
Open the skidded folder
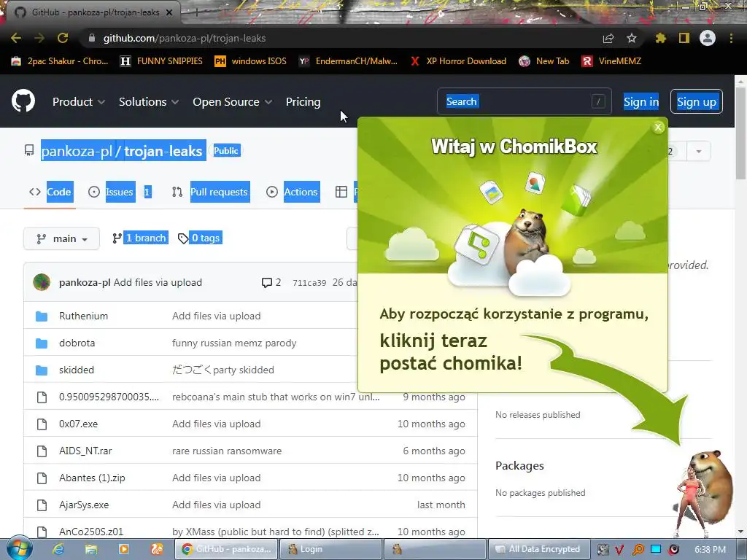pos(76,370)
